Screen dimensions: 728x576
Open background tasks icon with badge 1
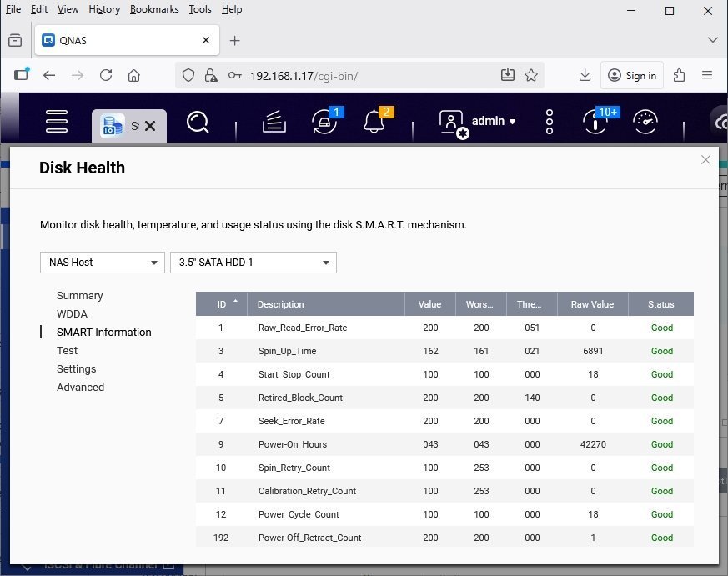pos(324,122)
